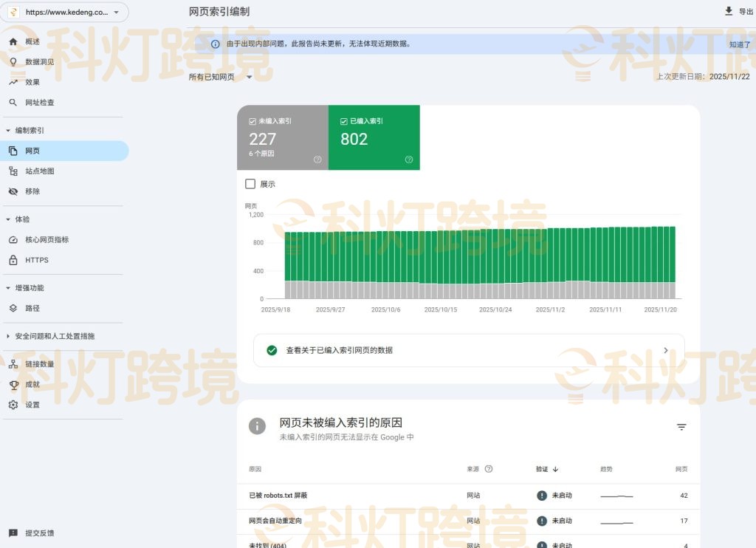This screenshot has height=548, width=756.
Task: Open 成就 trophy icon
Action: [13, 385]
